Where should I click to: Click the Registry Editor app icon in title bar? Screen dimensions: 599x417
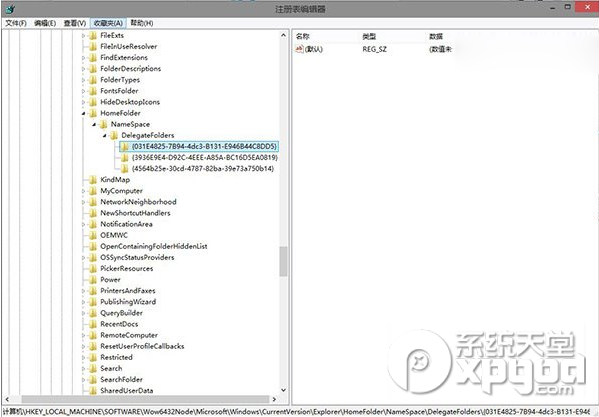11,8
